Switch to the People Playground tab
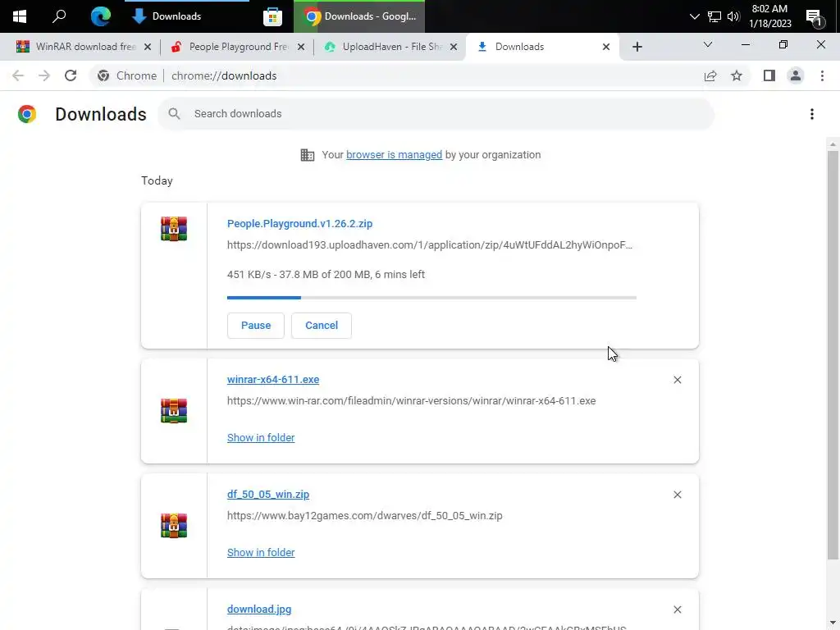Image resolution: width=840 pixels, height=630 pixels. click(239, 47)
